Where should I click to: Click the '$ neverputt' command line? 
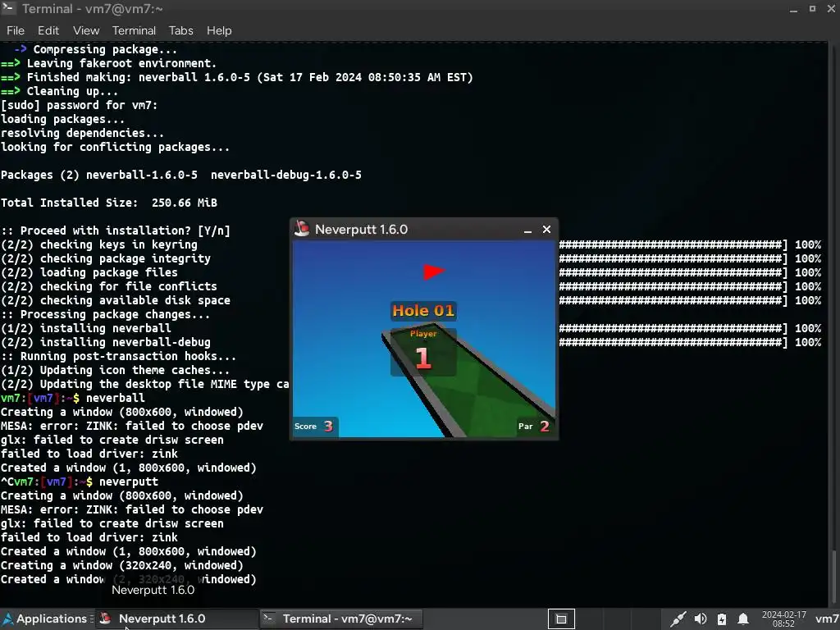(80, 481)
